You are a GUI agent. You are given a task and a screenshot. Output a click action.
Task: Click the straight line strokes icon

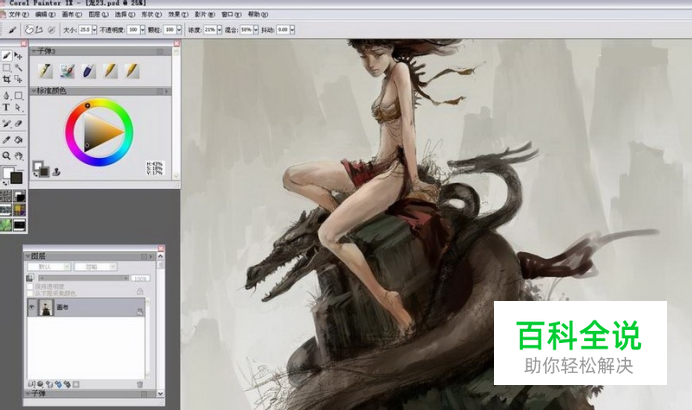click(39, 30)
